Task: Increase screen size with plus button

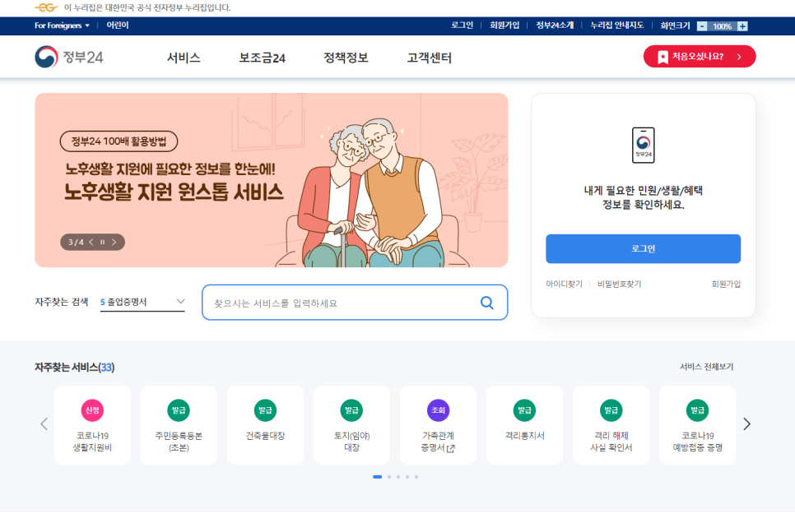Action: [x=742, y=26]
